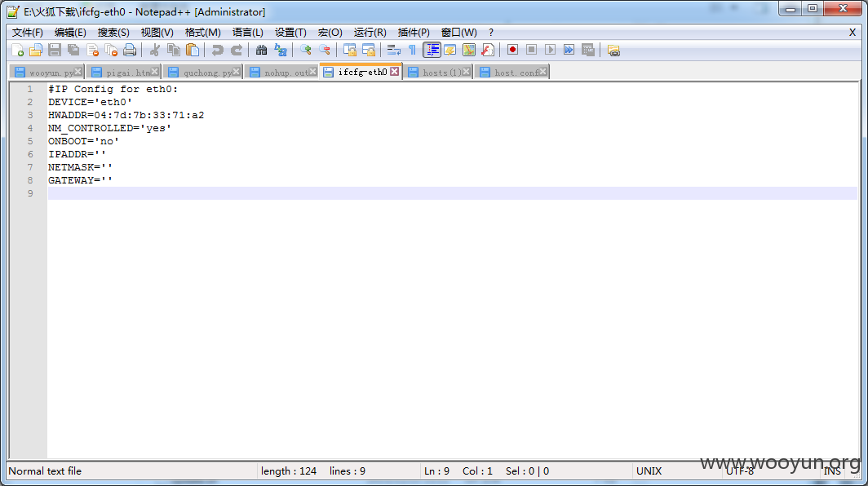Save the current file via toolbar

click(54, 51)
